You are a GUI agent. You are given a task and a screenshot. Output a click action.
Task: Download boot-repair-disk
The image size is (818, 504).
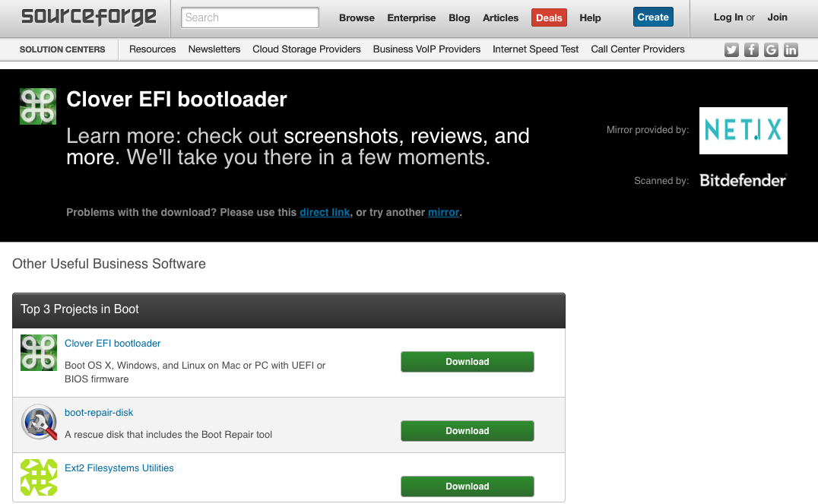(468, 431)
